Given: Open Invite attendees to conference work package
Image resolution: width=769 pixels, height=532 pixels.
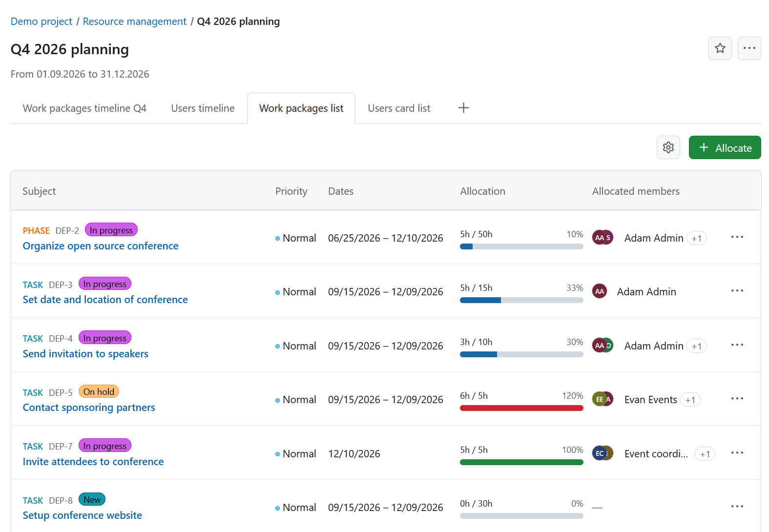Looking at the screenshot, I should (93, 462).
